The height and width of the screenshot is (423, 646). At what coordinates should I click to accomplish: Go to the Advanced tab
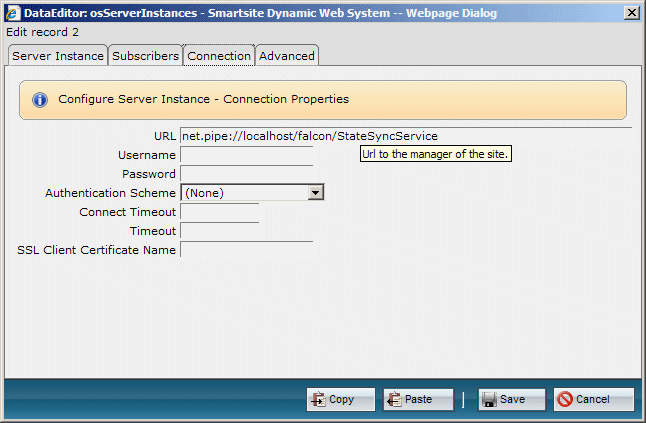coord(287,56)
